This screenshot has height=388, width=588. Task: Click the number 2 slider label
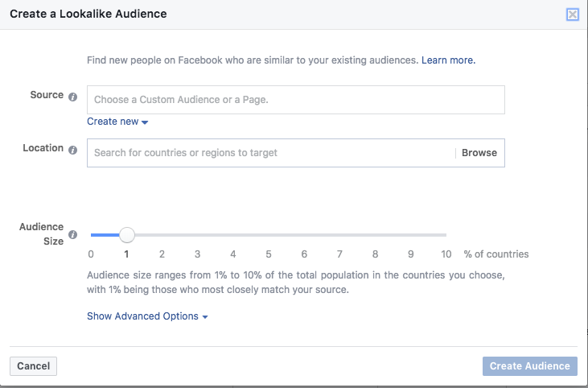(162, 254)
